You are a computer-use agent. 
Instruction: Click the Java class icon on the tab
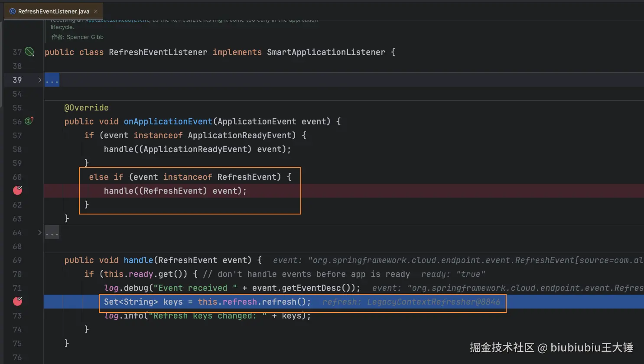click(x=13, y=11)
